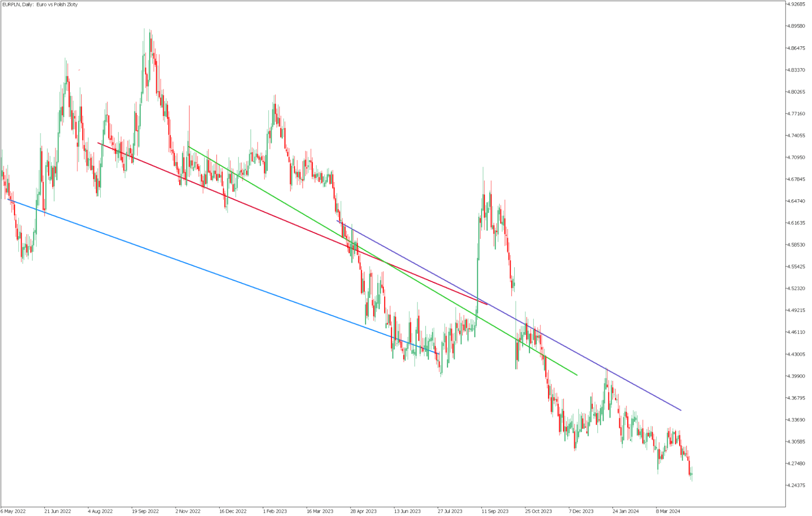Click the '4 Aug 2022' date label
The height and width of the screenshot is (516, 812).
pyautogui.click(x=100, y=512)
